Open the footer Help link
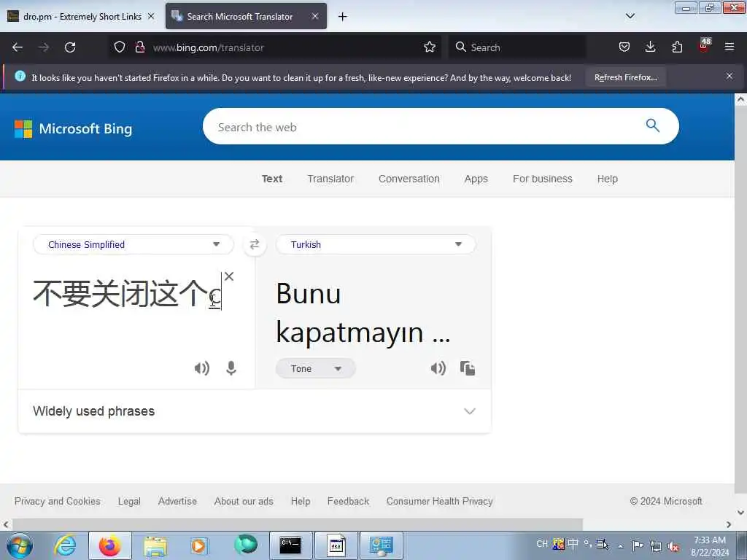Screen dimensions: 747x560 300,501
